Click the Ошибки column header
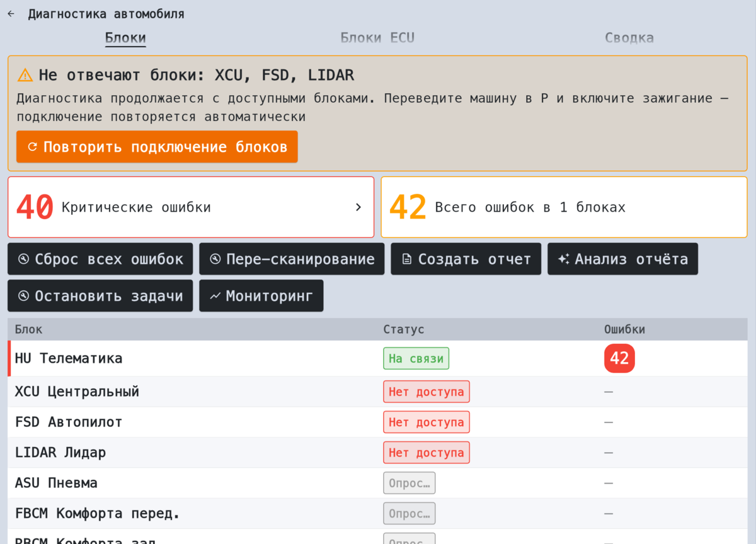Screen dimensions: 756x544 624,329
